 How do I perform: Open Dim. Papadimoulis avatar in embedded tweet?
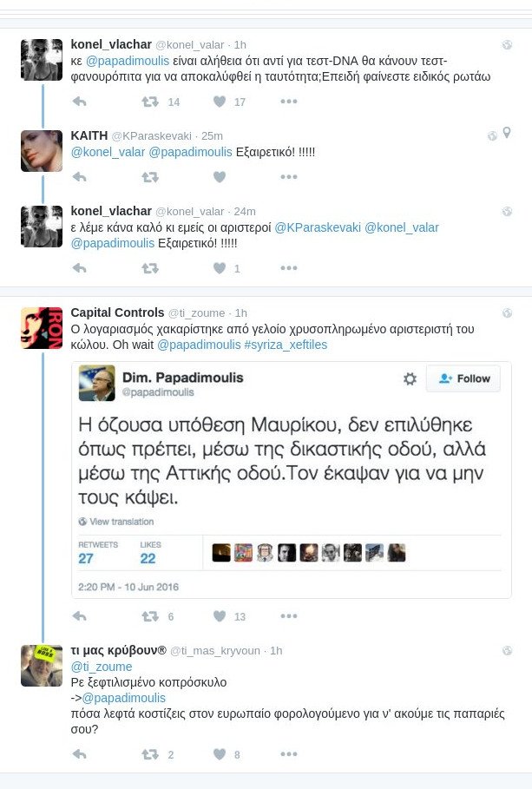tap(97, 383)
